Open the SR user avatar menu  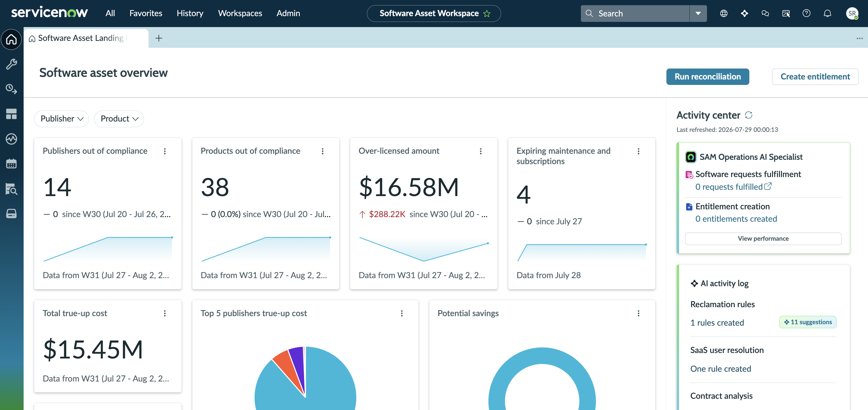pos(852,14)
